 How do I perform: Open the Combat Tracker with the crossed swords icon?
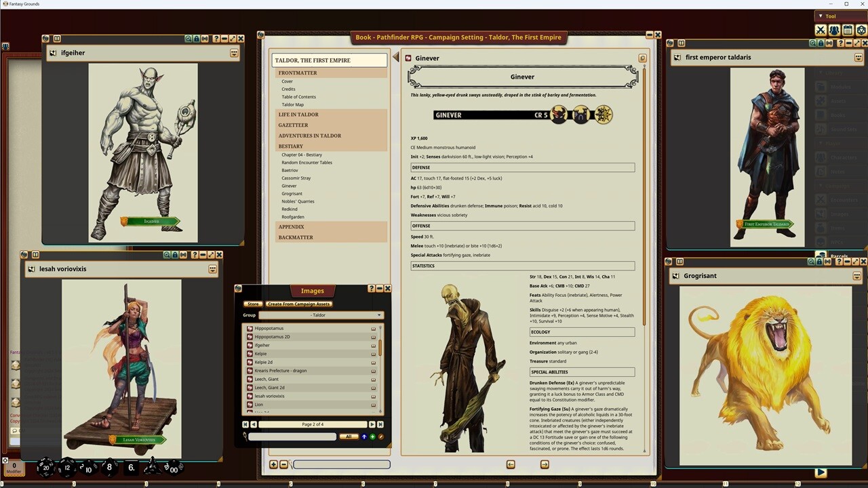[x=821, y=30]
